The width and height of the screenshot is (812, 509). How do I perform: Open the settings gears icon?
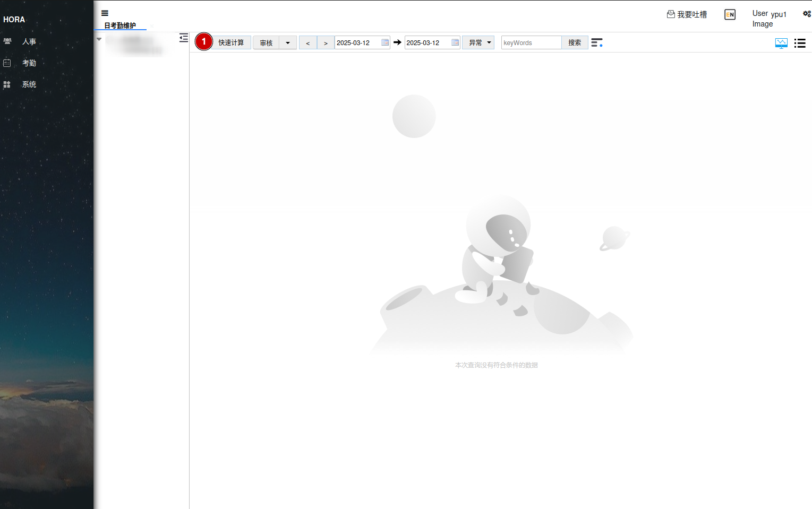click(807, 14)
